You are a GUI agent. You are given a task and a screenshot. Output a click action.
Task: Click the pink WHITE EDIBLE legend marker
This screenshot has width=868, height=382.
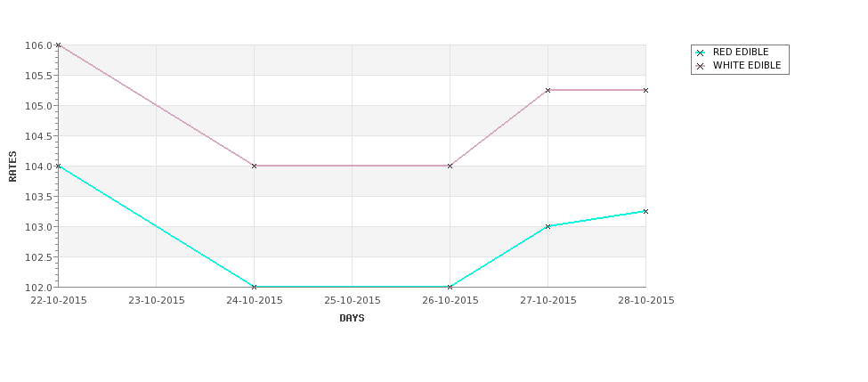[701, 67]
